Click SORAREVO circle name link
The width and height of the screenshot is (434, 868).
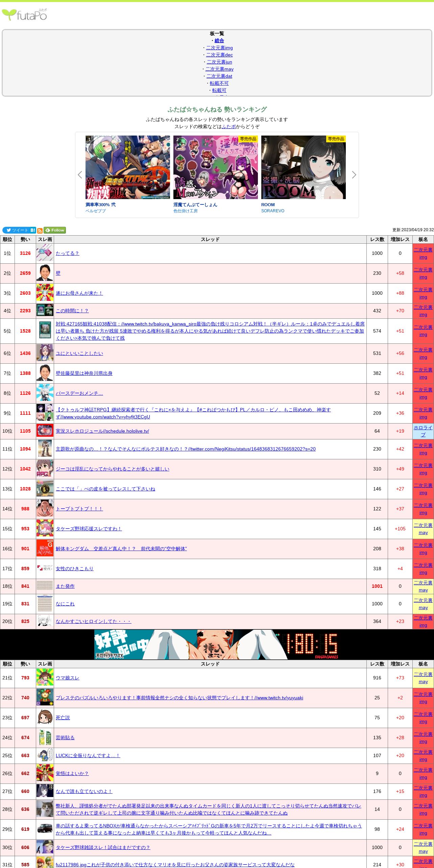pos(273,211)
